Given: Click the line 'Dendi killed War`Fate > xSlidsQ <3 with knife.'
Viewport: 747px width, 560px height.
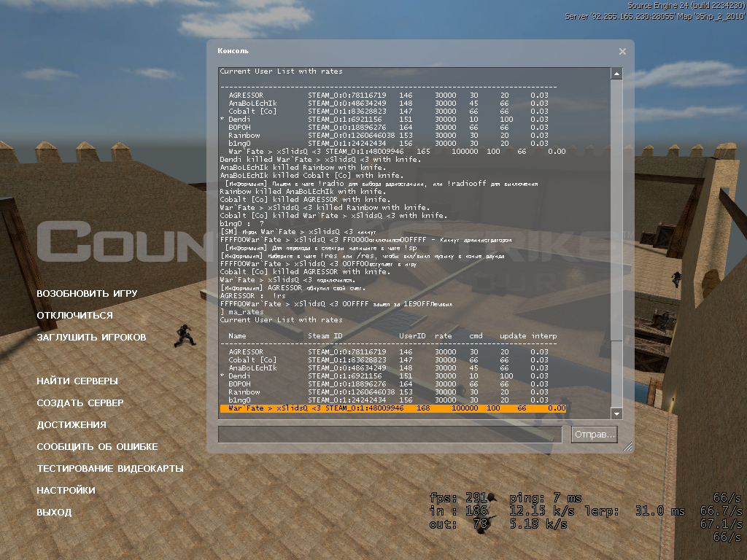Looking at the screenshot, I should tap(321, 160).
